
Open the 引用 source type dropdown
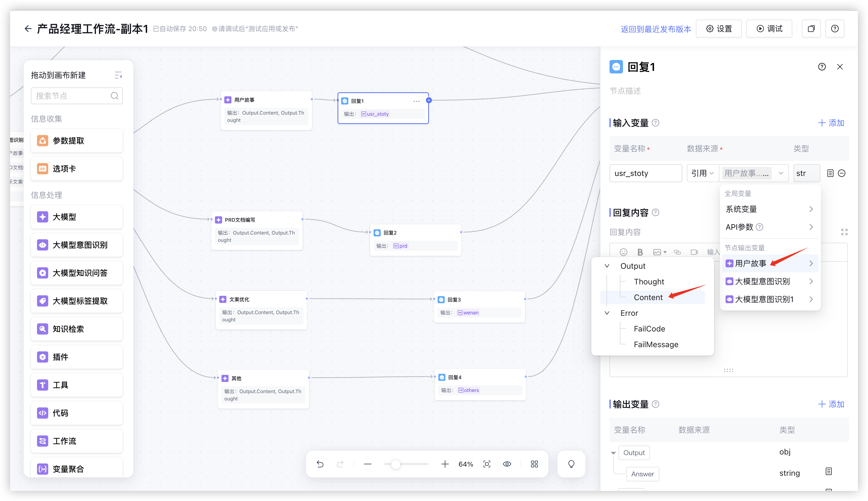click(702, 173)
